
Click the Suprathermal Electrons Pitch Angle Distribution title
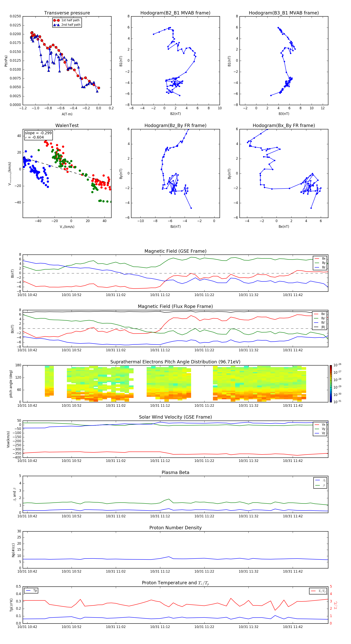click(175, 362)
